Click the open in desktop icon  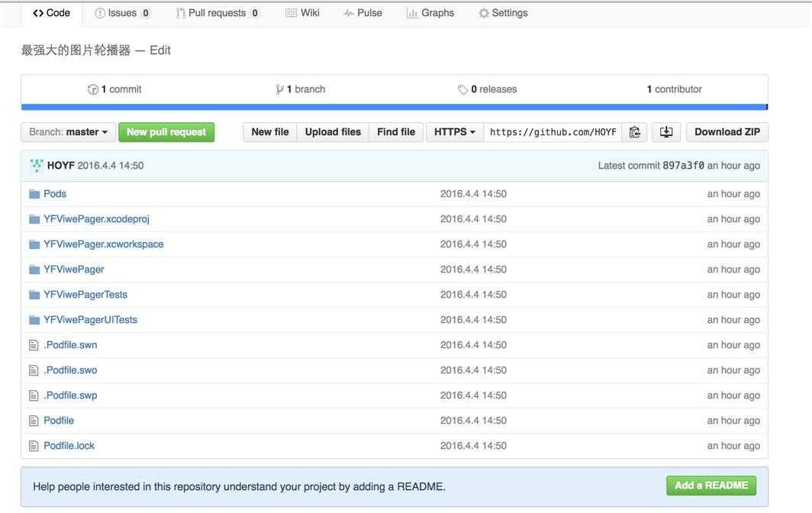666,132
